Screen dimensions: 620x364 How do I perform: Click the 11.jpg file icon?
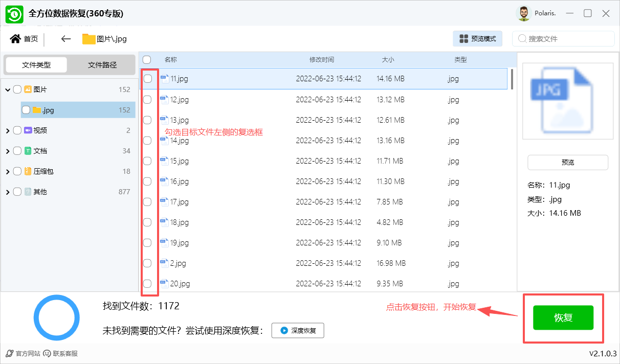[164, 79]
